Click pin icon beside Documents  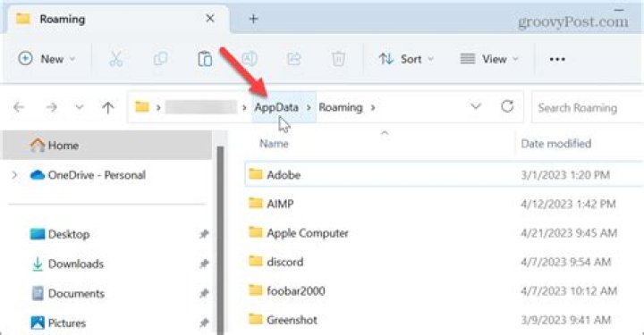[x=204, y=293]
